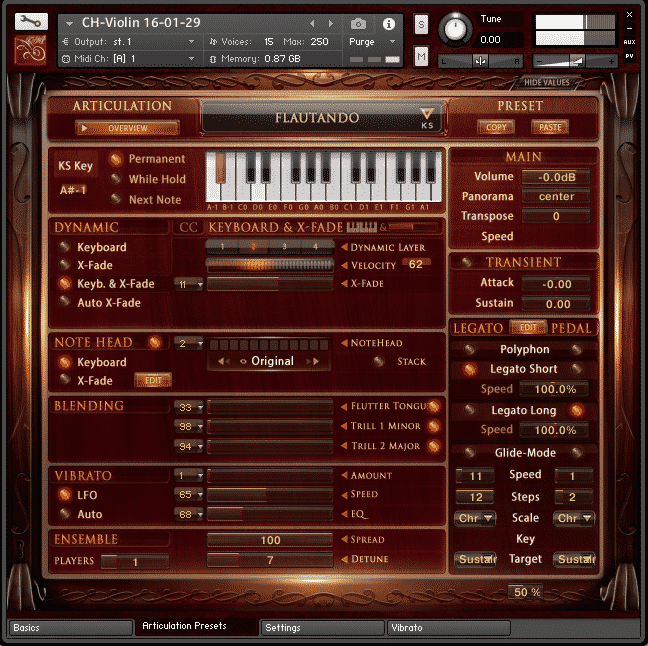The height and width of the screenshot is (646, 648).
Task: Switch to the Settings tab
Action: point(322,628)
